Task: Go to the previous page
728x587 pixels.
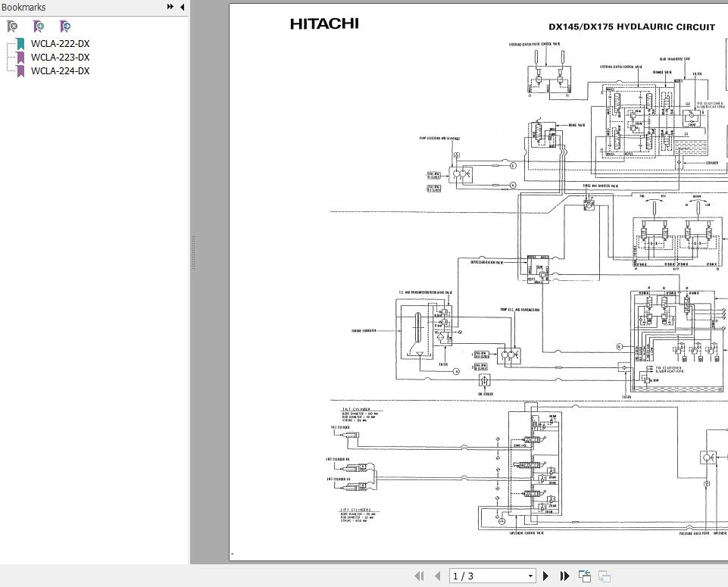Action: [x=437, y=576]
